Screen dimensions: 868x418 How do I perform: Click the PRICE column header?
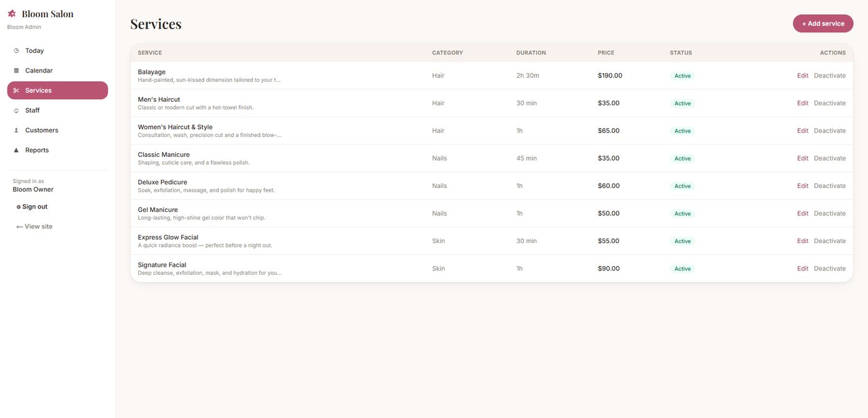coord(606,53)
